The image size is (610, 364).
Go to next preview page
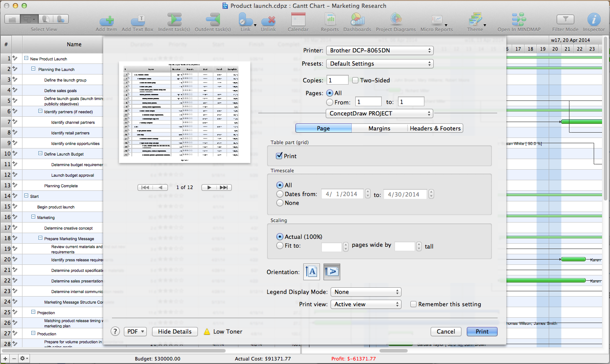click(209, 187)
